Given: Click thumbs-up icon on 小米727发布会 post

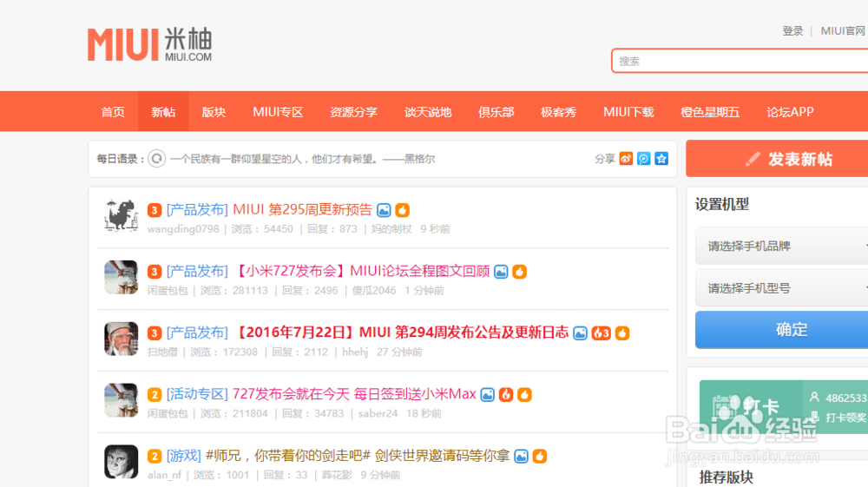Looking at the screenshot, I should coord(519,272).
